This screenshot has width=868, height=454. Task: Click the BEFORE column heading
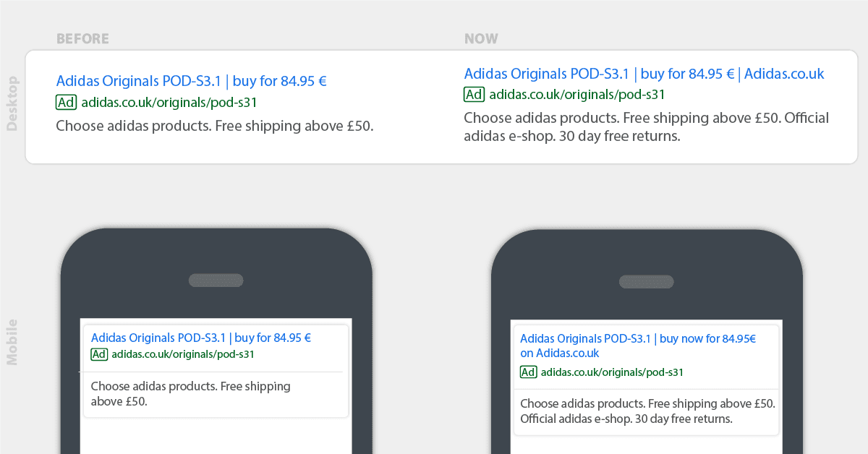pyautogui.click(x=82, y=39)
